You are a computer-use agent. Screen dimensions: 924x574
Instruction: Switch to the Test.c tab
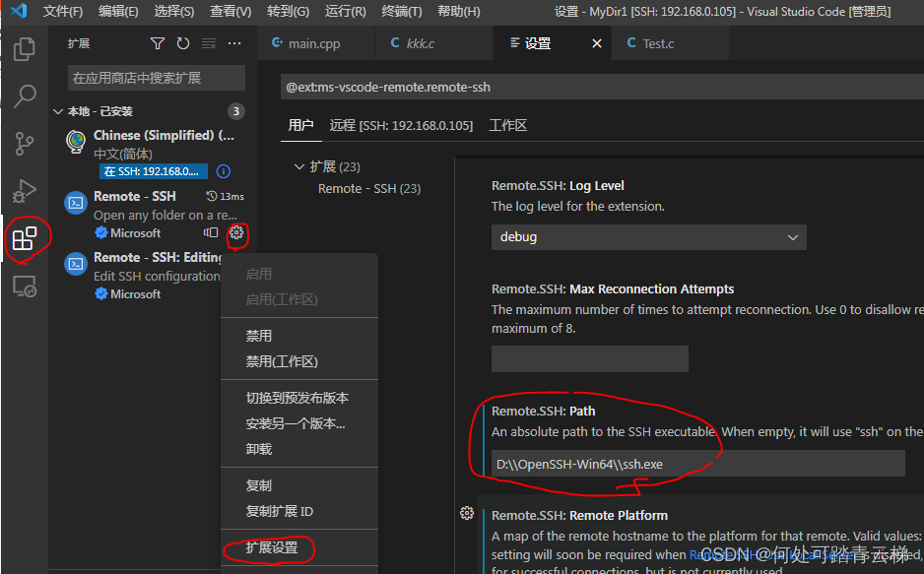[670, 43]
